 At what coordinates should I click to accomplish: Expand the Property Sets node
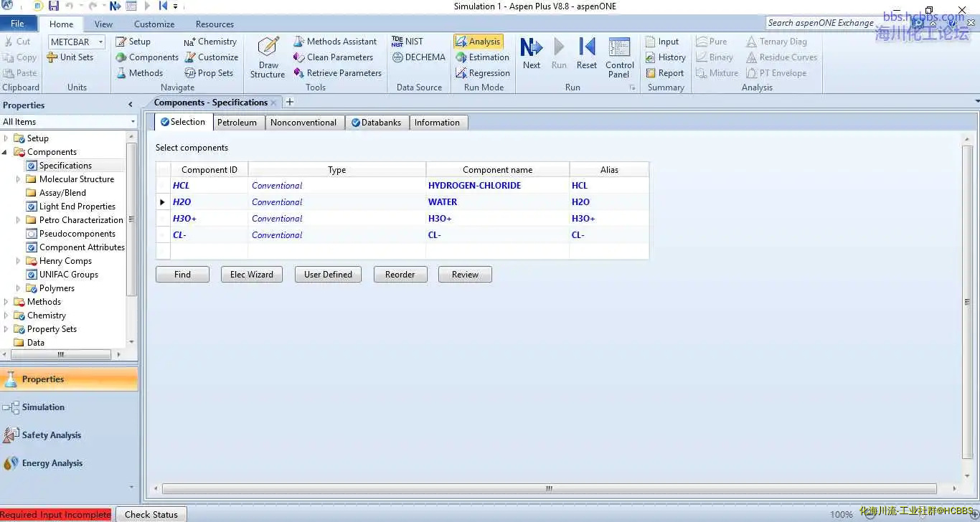[x=6, y=329]
